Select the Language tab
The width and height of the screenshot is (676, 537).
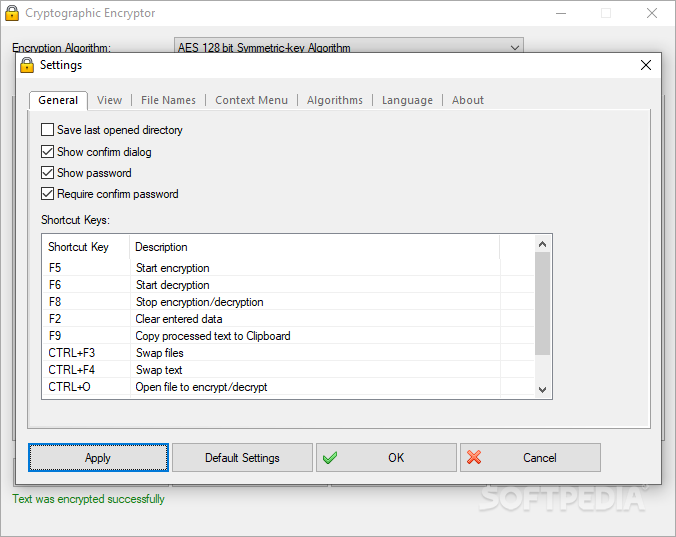407,100
